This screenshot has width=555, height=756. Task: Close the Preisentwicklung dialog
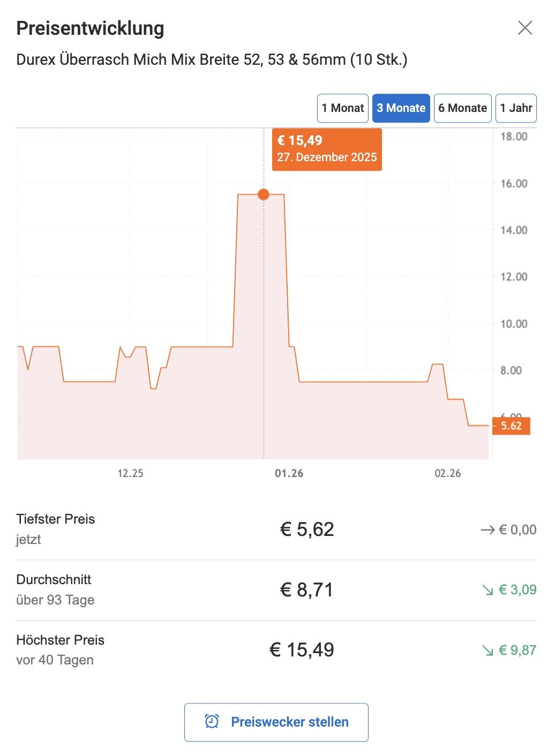pyautogui.click(x=525, y=28)
